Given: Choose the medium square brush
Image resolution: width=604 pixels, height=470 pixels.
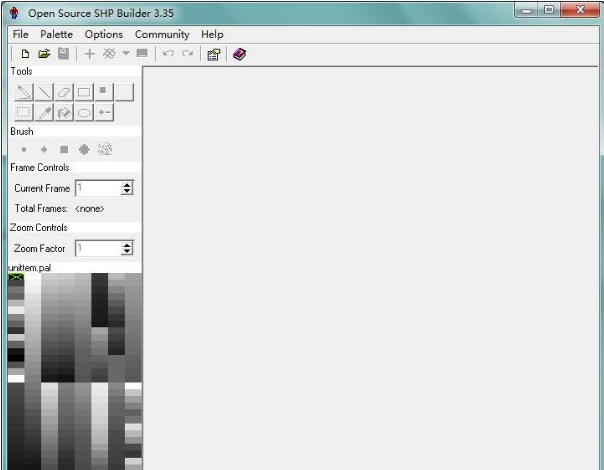Looking at the screenshot, I should click(64, 149).
